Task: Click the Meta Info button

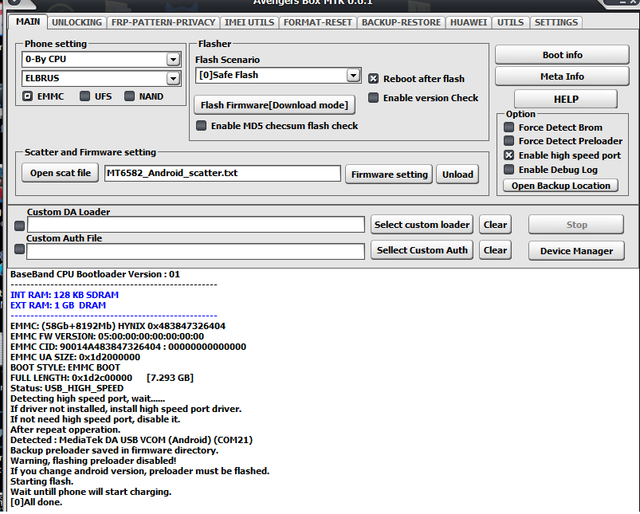Action: pos(562,76)
